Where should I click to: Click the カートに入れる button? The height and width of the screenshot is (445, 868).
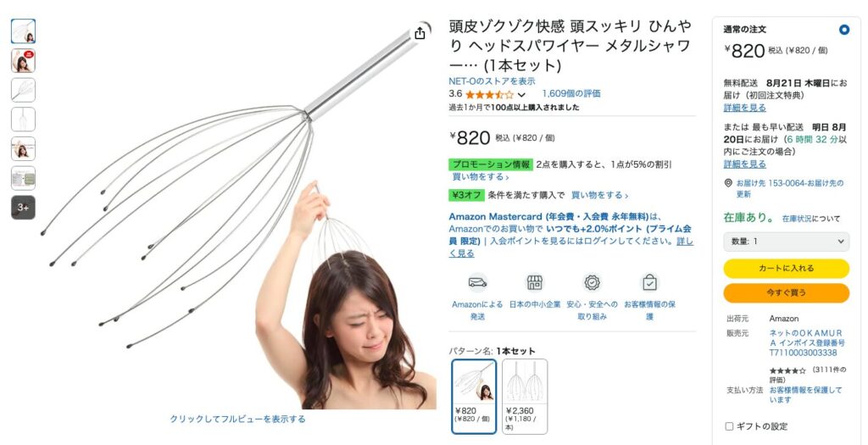click(x=786, y=269)
